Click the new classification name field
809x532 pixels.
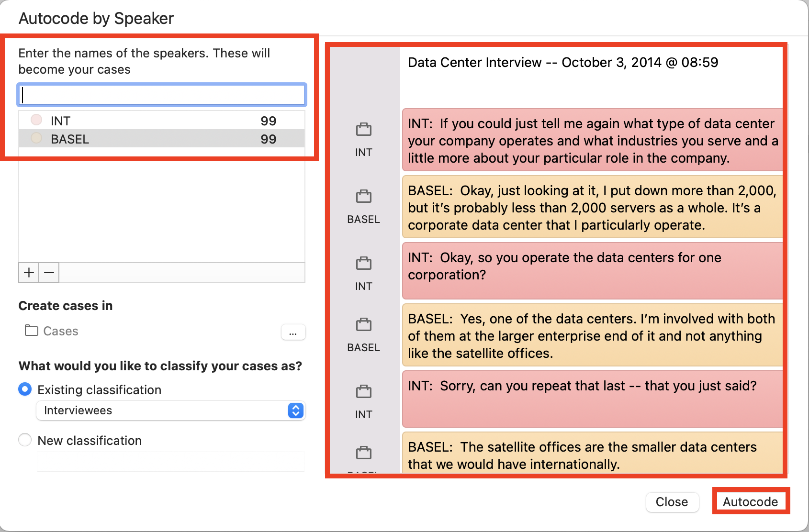170,461
